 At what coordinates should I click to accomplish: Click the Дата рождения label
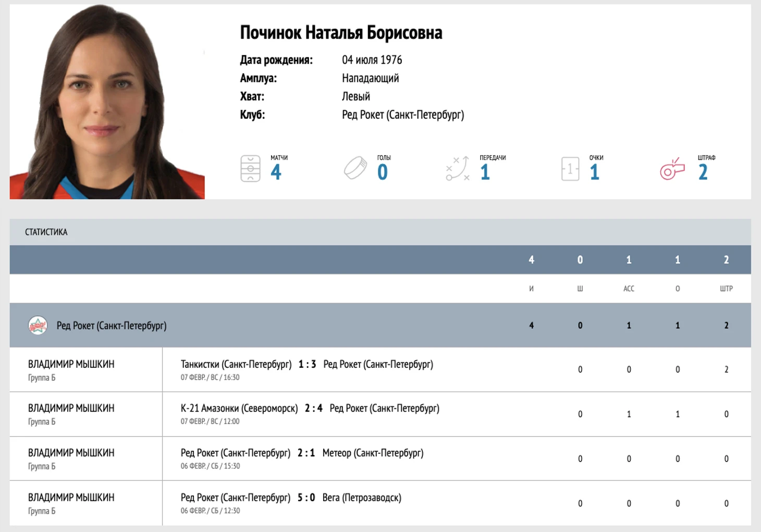(x=276, y=60)
